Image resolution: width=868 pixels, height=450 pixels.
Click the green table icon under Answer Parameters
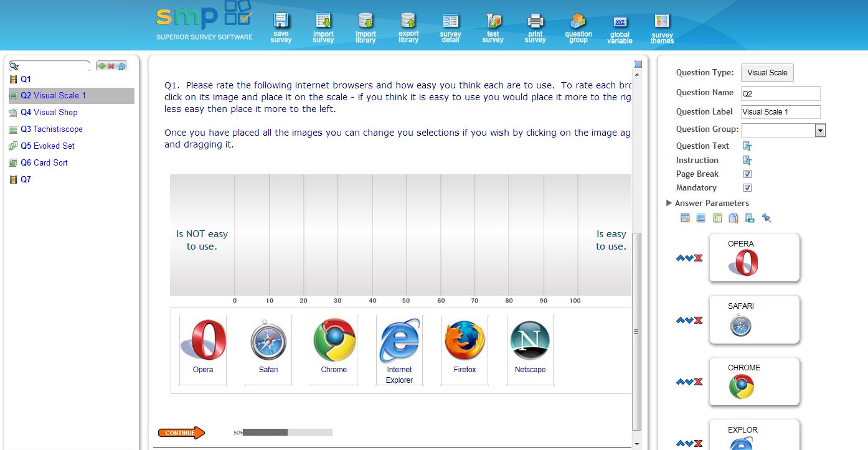(717, 218)
